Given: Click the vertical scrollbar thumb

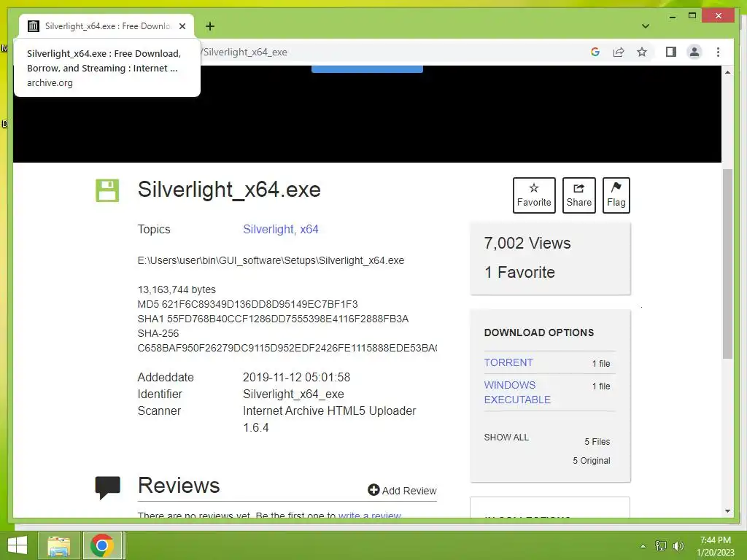Looking at the screenshot, I should [727, 264].
